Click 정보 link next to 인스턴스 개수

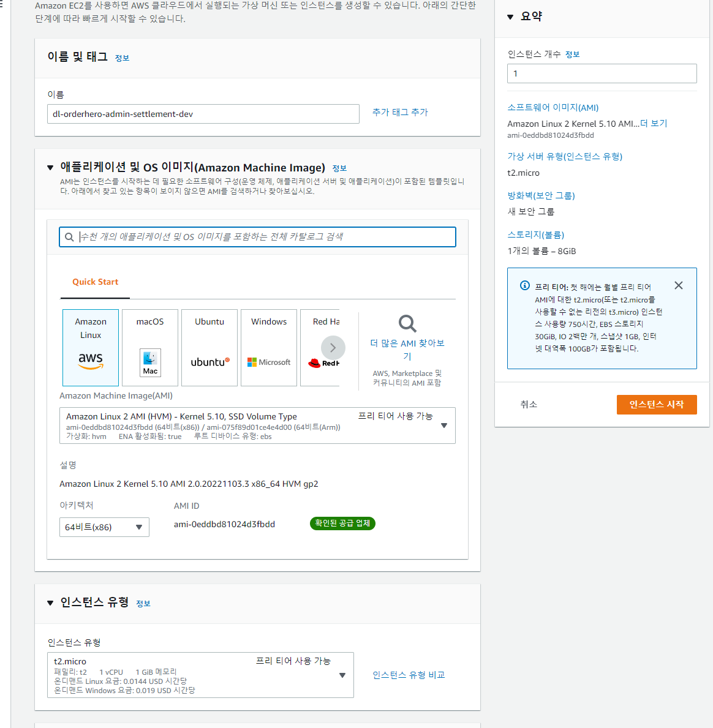click(x=572, y=54)
